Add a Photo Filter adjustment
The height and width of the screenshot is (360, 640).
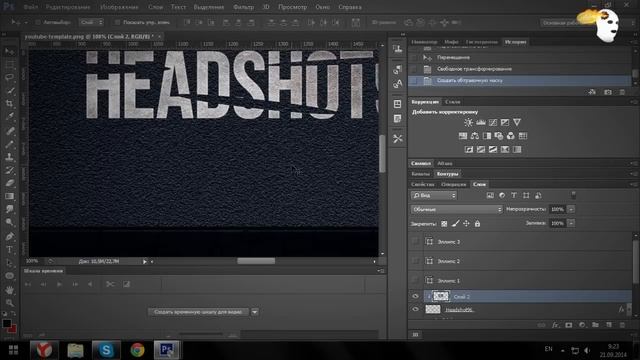[x=498, y=136]
